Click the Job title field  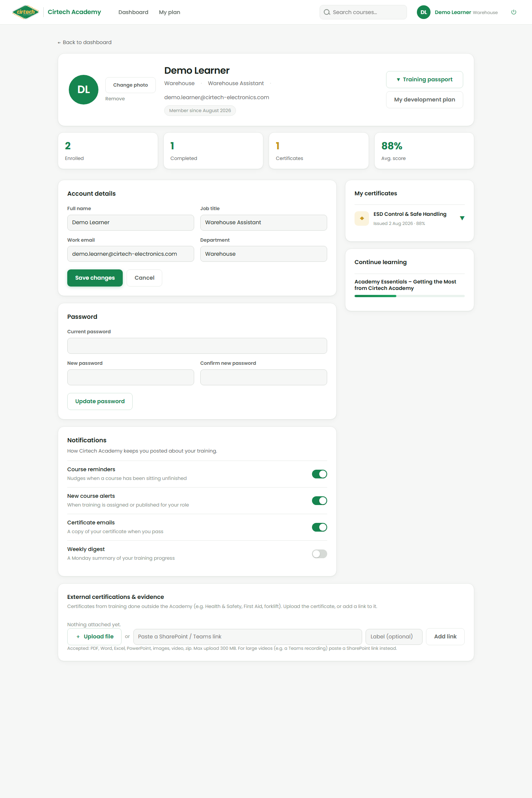[264, 223]
